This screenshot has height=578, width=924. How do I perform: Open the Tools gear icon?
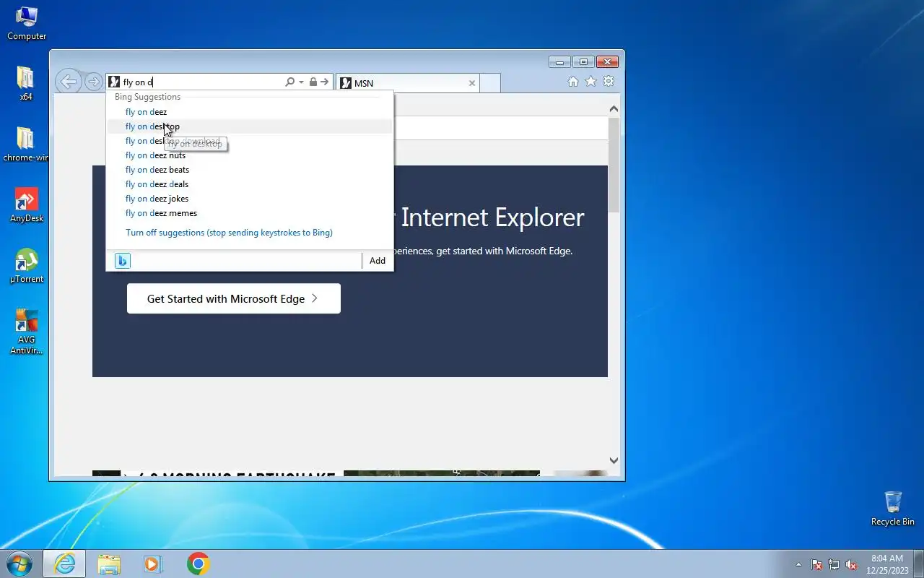tap(609, 82)
